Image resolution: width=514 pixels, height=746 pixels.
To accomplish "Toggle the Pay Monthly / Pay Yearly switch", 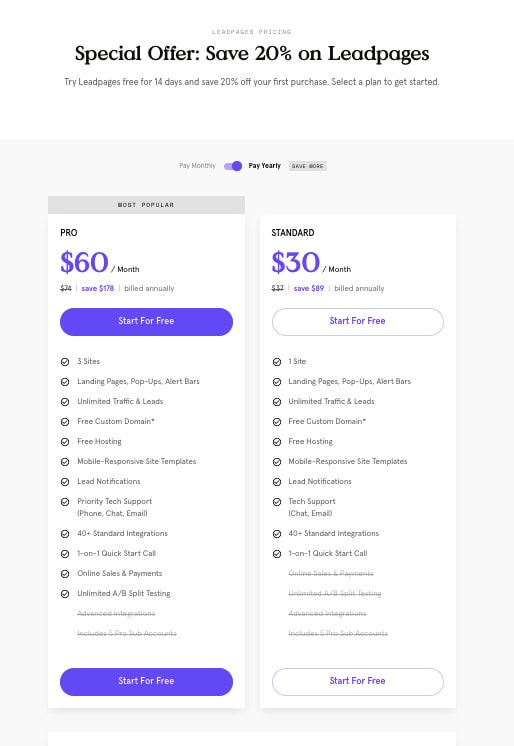I will pos(233,166).
